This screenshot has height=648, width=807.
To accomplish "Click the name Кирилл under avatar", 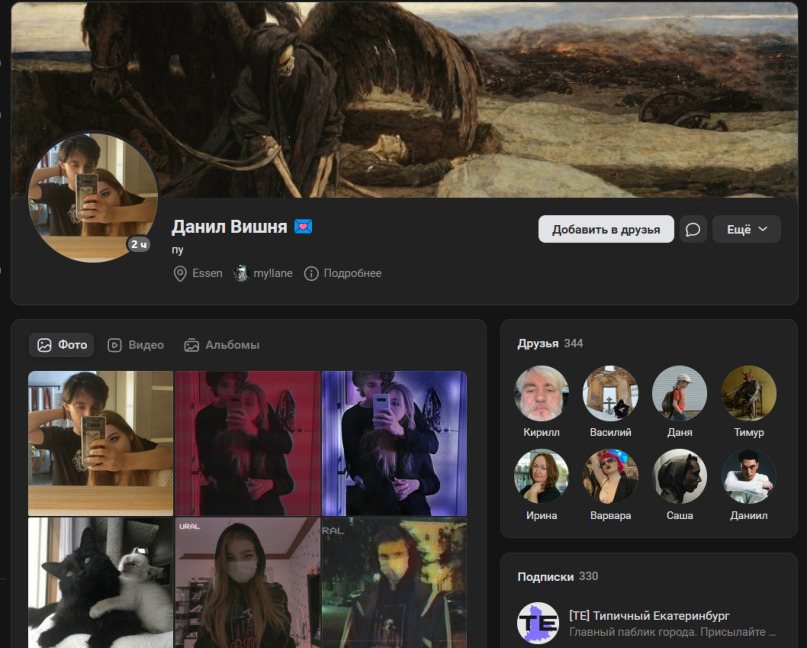I will (541, 432).
